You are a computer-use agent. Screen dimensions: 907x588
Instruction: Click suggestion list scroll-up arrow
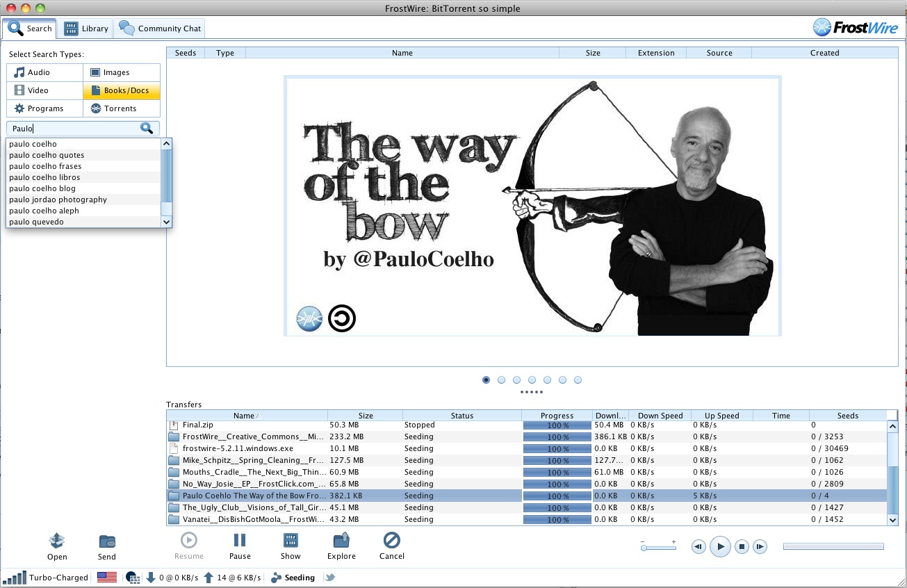(x=166, y=143)
